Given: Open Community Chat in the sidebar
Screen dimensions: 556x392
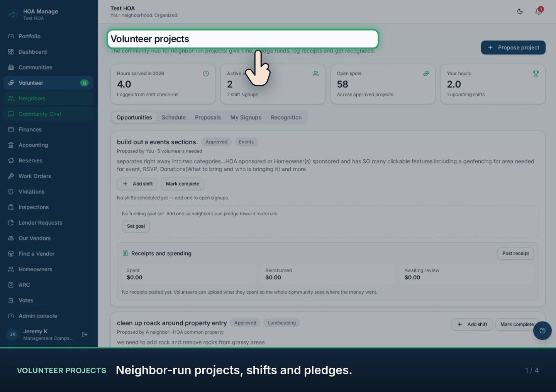Looking at the screenshot, I should click(48, 114).
